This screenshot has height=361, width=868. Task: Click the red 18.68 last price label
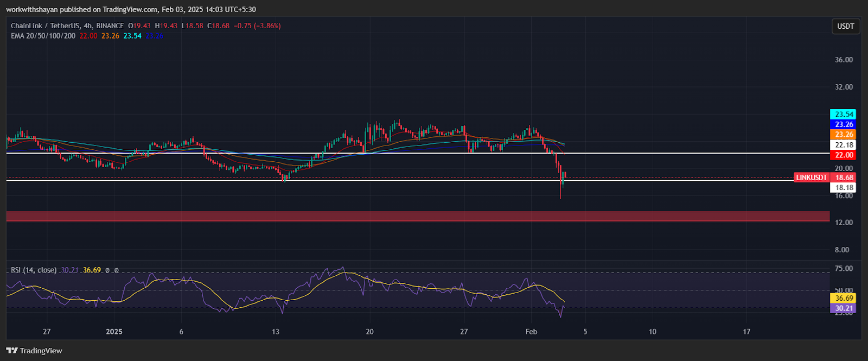pos(844,178)
